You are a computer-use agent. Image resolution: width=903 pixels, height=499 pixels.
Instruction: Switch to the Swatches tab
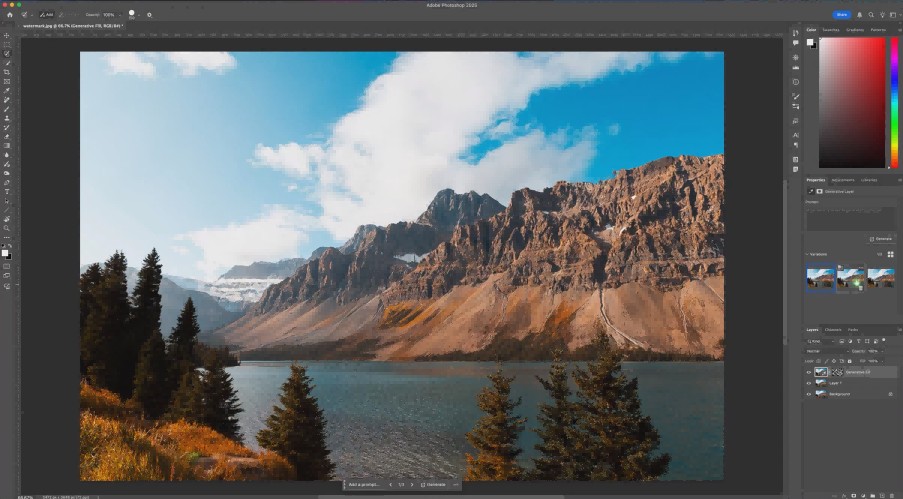point(830,30)
